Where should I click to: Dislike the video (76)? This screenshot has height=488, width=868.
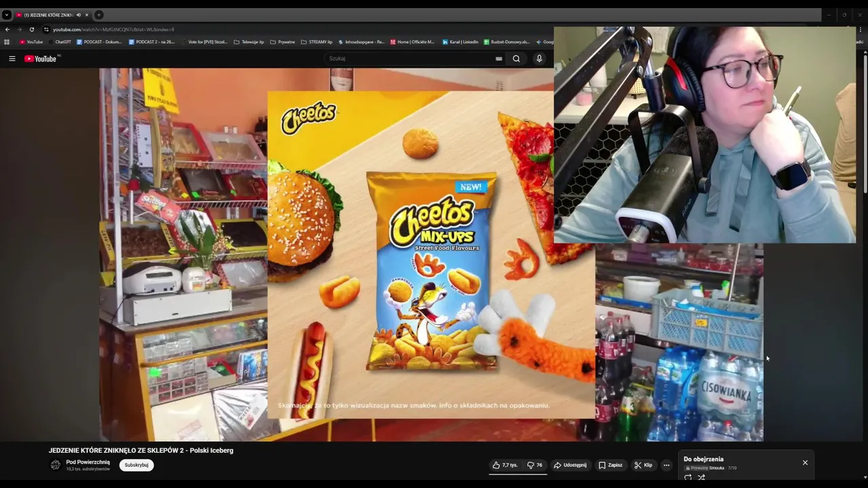[535, 465]
